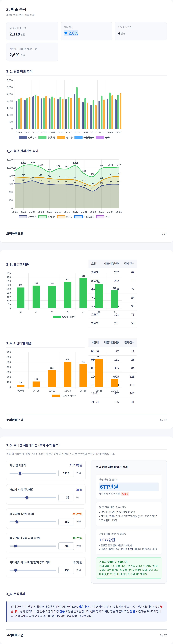The height and width of the screenshot is (644, 173).
Task: Click the 흑자 달성이 가능합니다 message heading
Action: pos(113,562)
